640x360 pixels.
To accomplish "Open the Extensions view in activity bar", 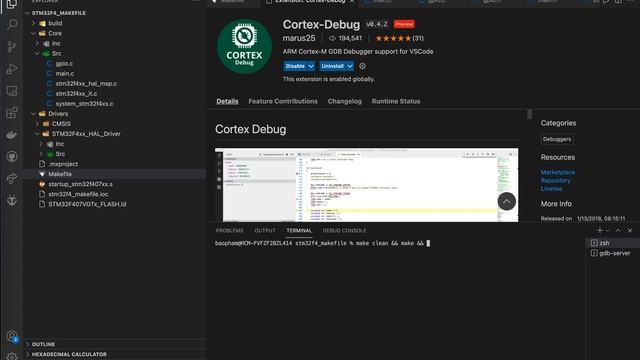I will 12,113.
